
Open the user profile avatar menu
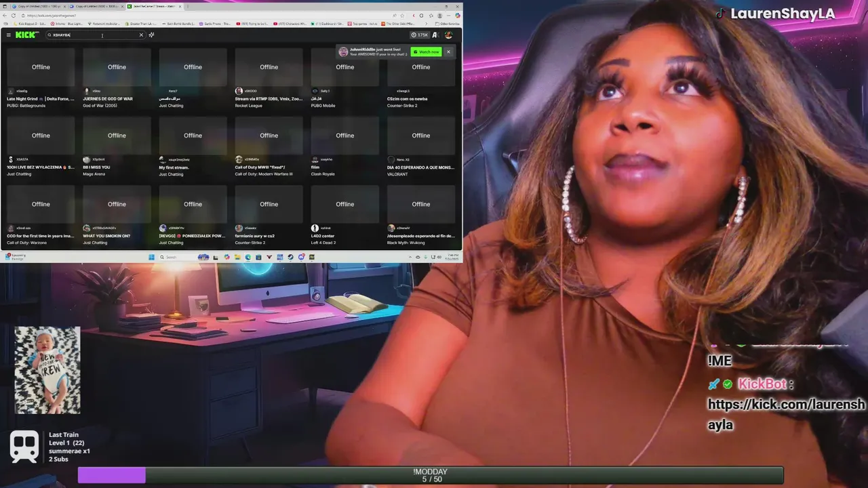click(448, 35)
